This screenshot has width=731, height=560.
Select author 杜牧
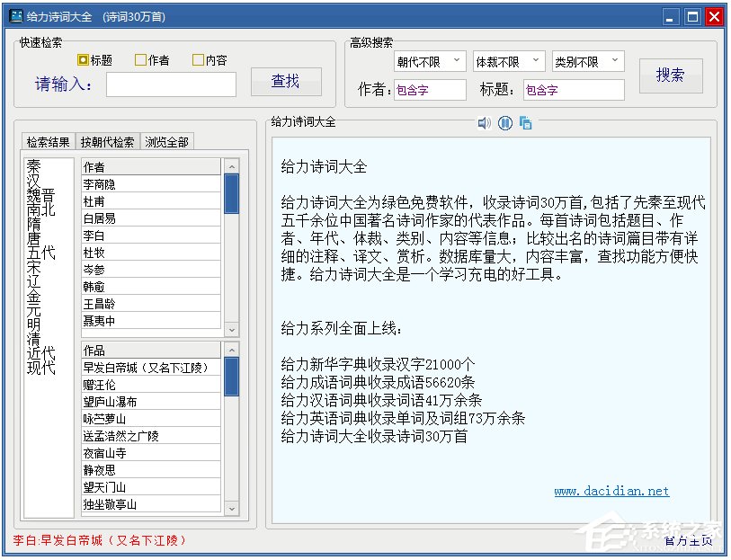pos(151,253)
